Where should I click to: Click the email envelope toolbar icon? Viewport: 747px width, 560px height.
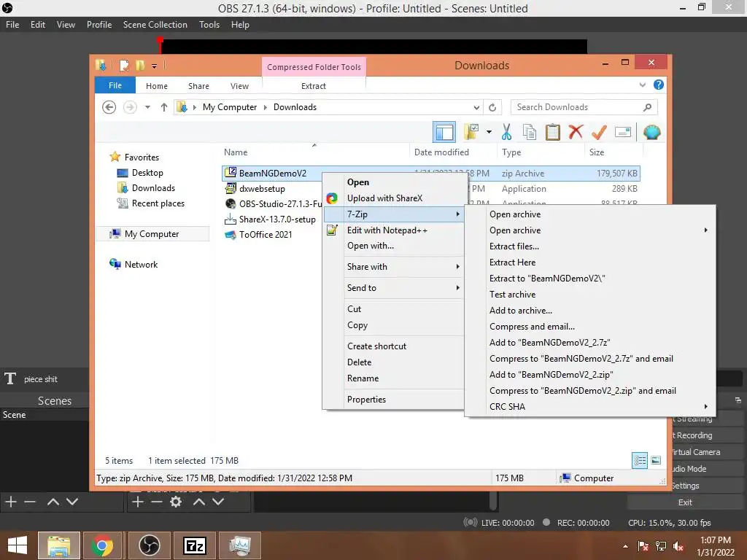(623, 132)
